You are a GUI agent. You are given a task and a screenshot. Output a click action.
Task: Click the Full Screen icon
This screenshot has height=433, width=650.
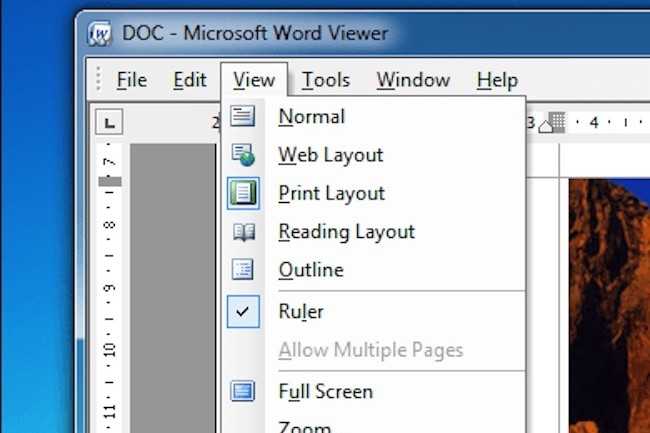point(243,391)
